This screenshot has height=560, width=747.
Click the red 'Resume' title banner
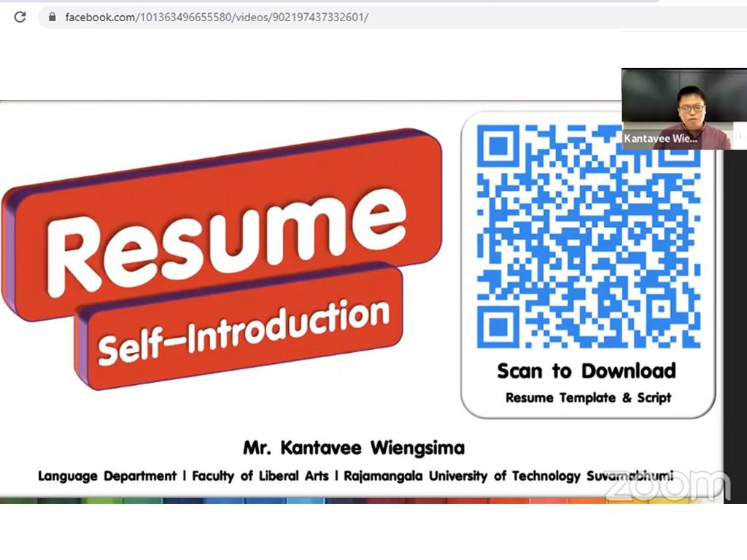(226, 226)
